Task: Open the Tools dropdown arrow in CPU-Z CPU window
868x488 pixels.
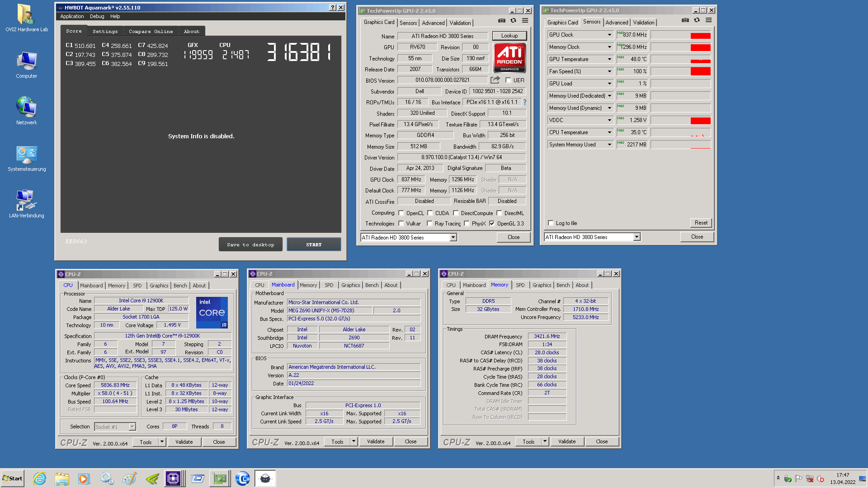Action: coord(162,442)
